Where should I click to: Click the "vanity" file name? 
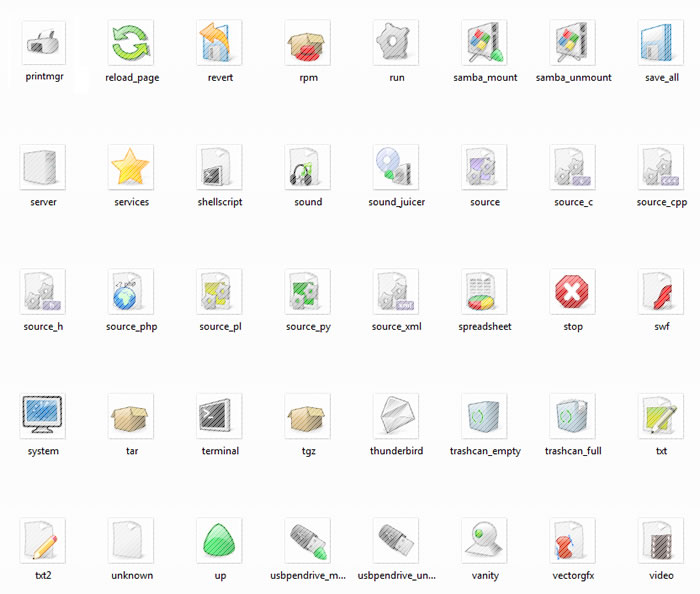click(485, 576)
